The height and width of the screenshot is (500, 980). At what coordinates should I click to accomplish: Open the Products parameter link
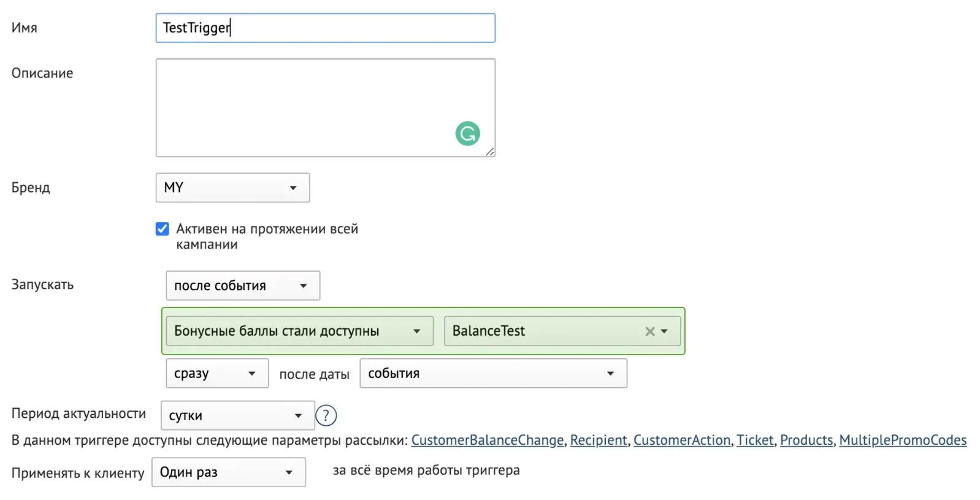click(806, 440)
